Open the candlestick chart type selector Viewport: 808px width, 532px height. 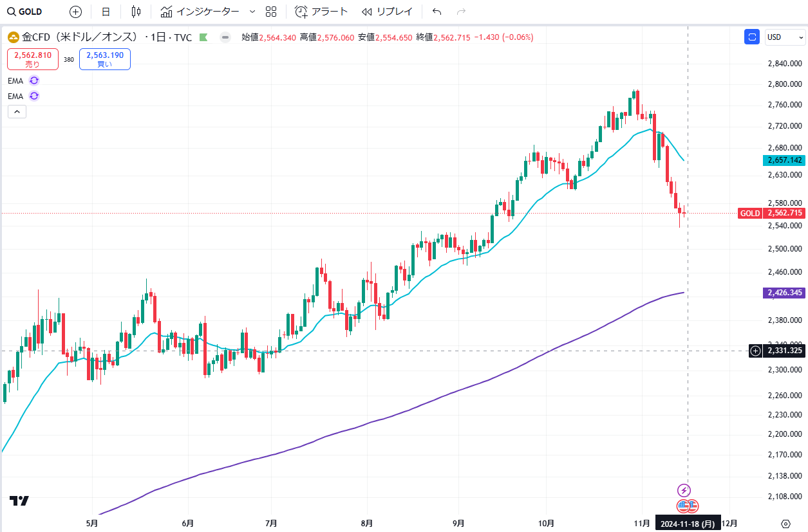click(135, 12)
